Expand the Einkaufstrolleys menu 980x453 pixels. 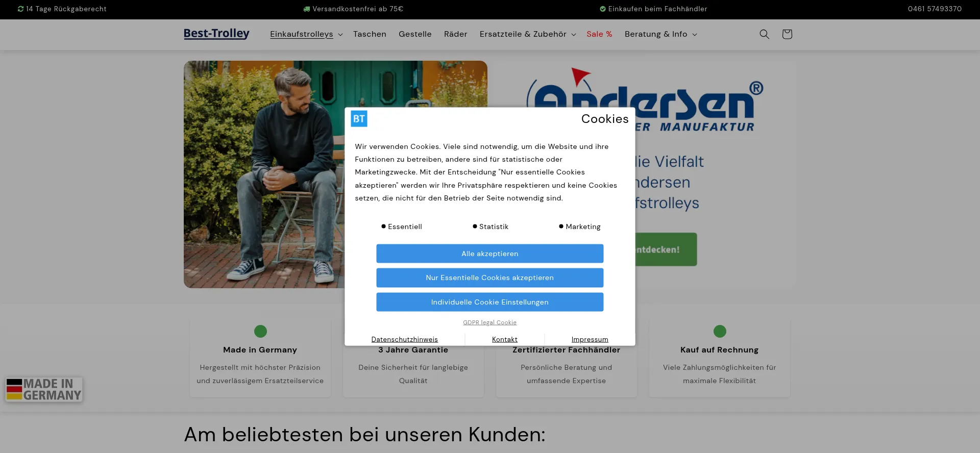pyautogui.click(x=306, y=34)
